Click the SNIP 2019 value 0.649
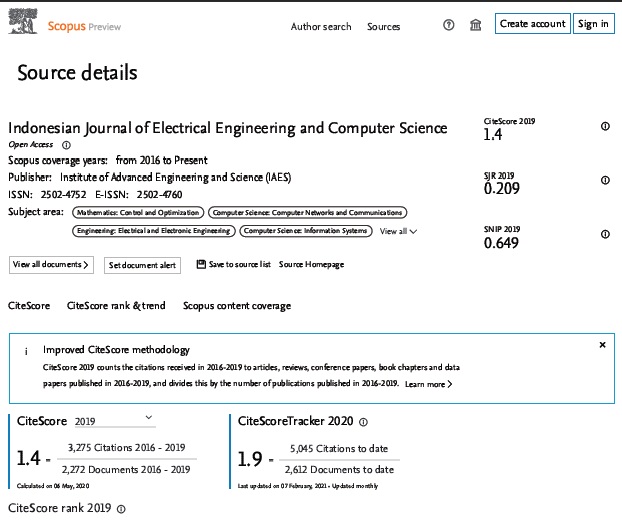This screenshot has width=622, height=523. 501,243
